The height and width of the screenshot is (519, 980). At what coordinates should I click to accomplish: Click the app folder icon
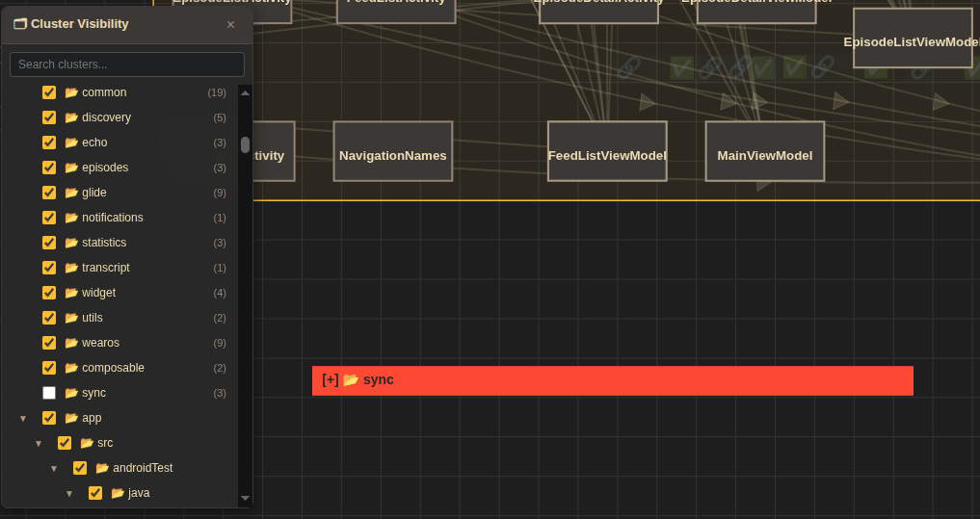[x=71, y=418]
